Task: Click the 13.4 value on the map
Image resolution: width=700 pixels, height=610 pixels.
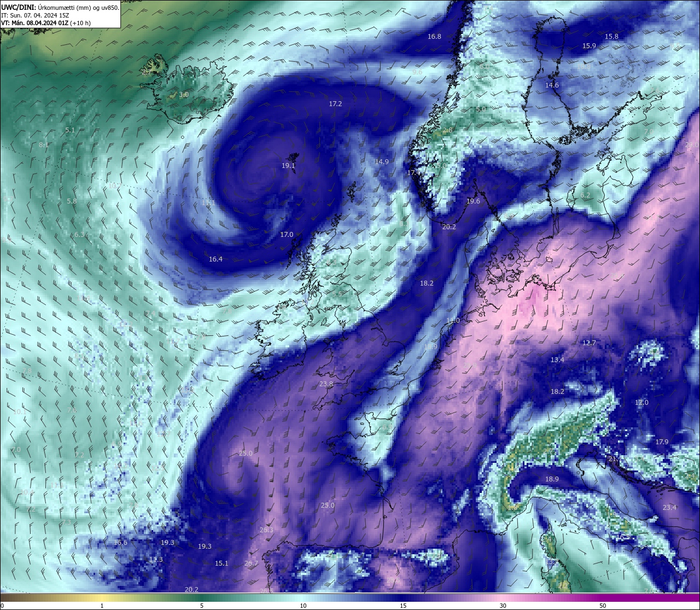Action: 557,359
